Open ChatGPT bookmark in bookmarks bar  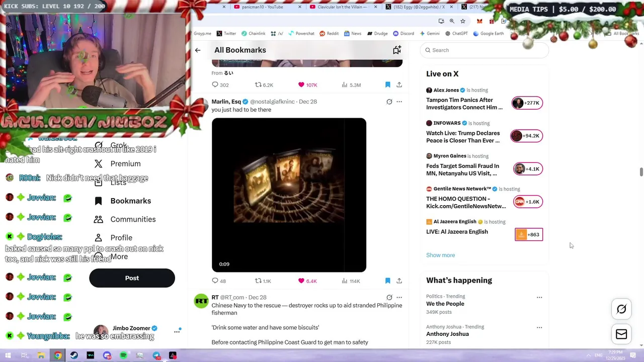(x=456, y=34)
